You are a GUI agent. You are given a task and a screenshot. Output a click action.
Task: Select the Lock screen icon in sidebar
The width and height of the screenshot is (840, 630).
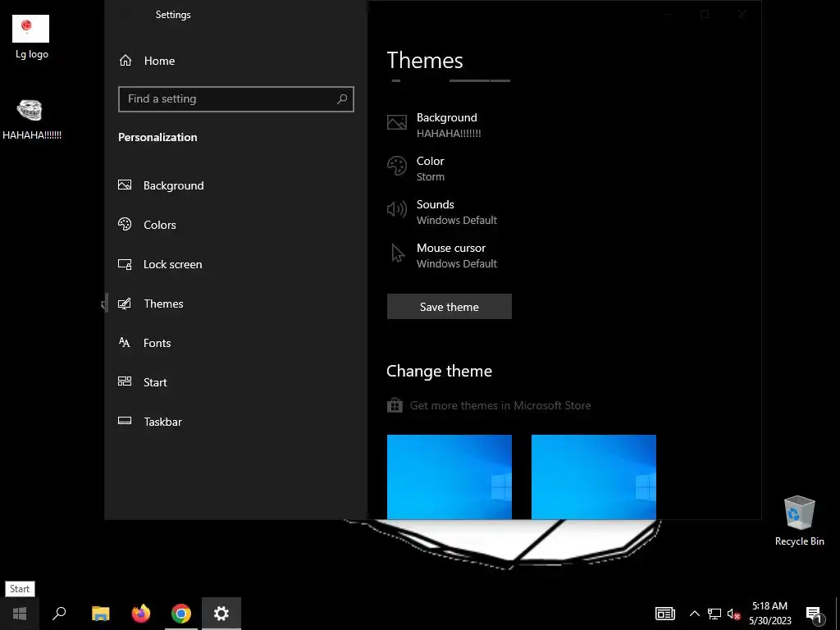(x=125, y=263)
